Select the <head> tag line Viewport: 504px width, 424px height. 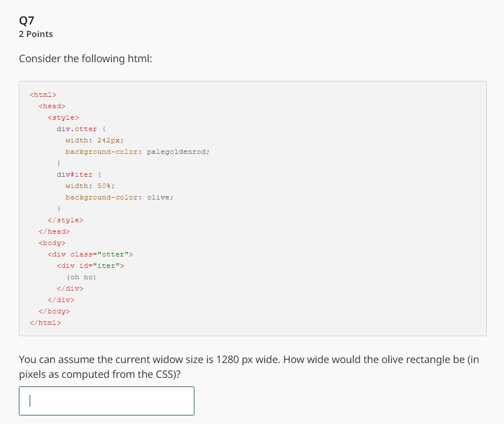tap(51, 106)
